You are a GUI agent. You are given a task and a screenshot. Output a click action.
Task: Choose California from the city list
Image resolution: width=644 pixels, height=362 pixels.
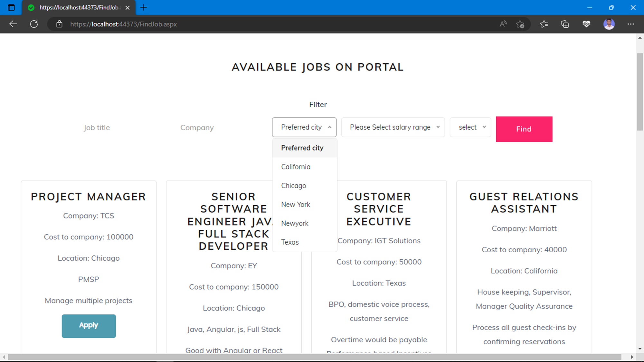click(x=305, y=167)
